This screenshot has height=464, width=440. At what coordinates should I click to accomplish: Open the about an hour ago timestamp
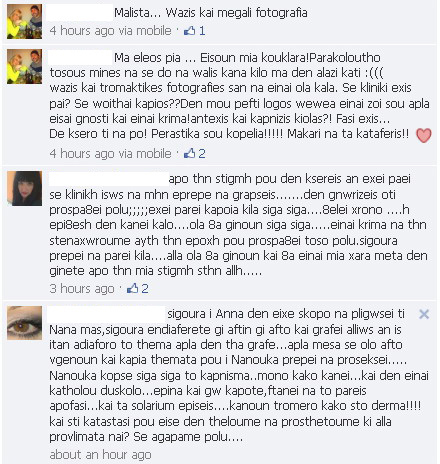point(100,454)
